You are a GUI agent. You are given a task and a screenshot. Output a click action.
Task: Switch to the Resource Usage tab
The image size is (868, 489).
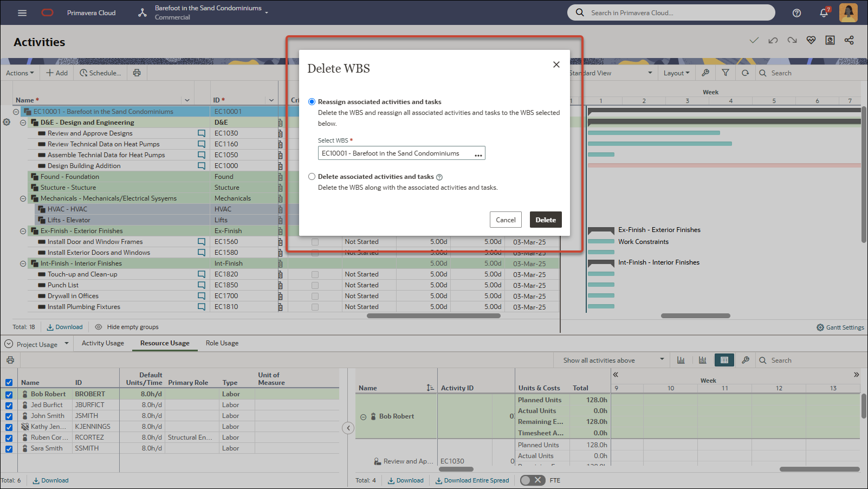pyautogui.click(x=165, y=343)
